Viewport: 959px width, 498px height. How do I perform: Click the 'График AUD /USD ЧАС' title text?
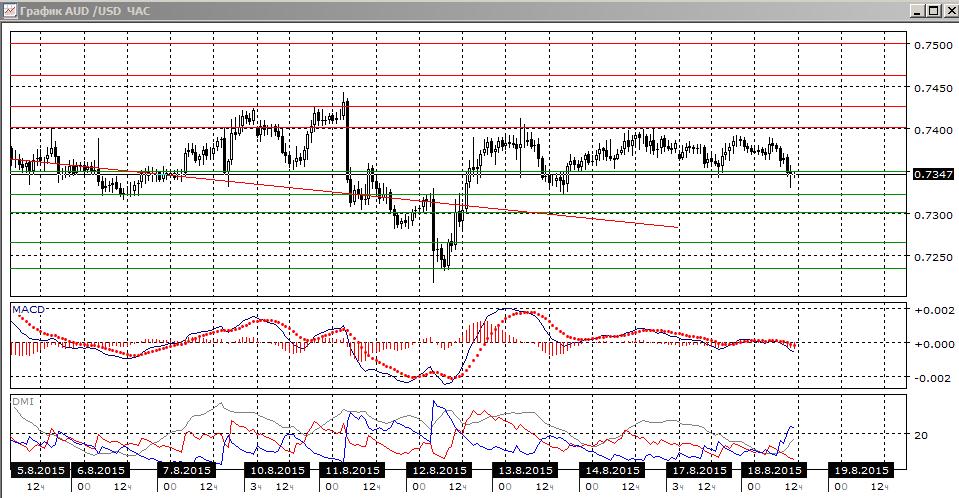point(85,10)
